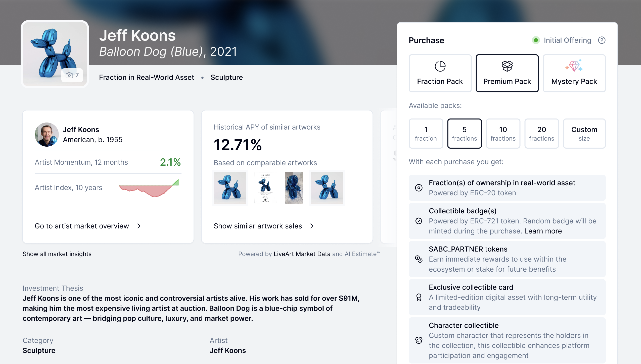The image size is (641, 364).
Task: Open LiveArt Market Data link
Action: click(x=302, y=254)
